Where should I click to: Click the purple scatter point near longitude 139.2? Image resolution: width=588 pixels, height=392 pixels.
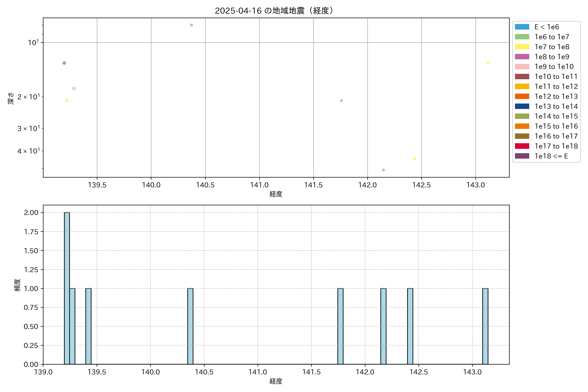pos(64,63)
